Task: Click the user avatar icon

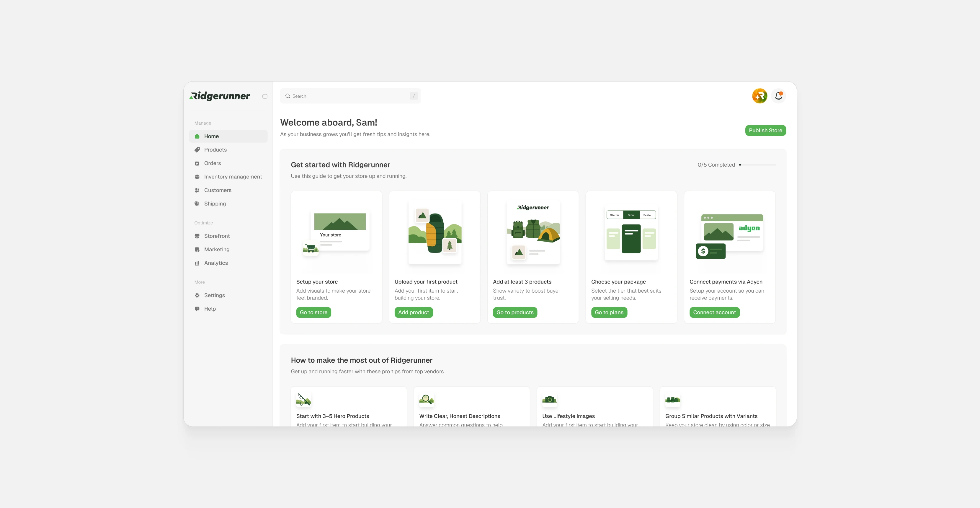Action: [759, 96]
